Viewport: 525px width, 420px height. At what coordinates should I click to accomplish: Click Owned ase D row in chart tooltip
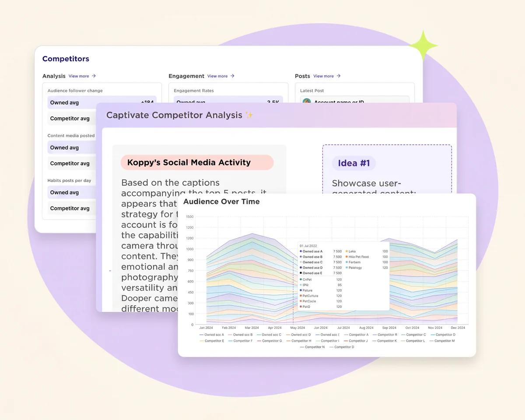pos(321,268)
